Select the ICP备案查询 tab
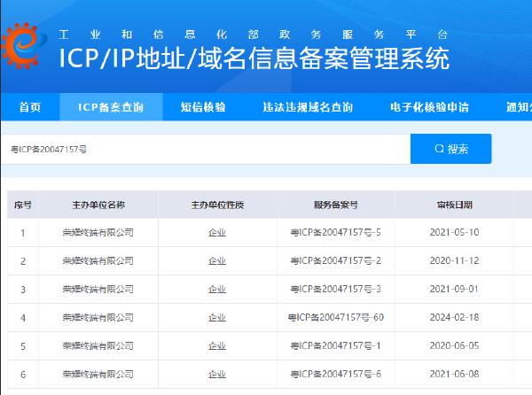Screen dimensions: 532x395 tap(111, 107)
